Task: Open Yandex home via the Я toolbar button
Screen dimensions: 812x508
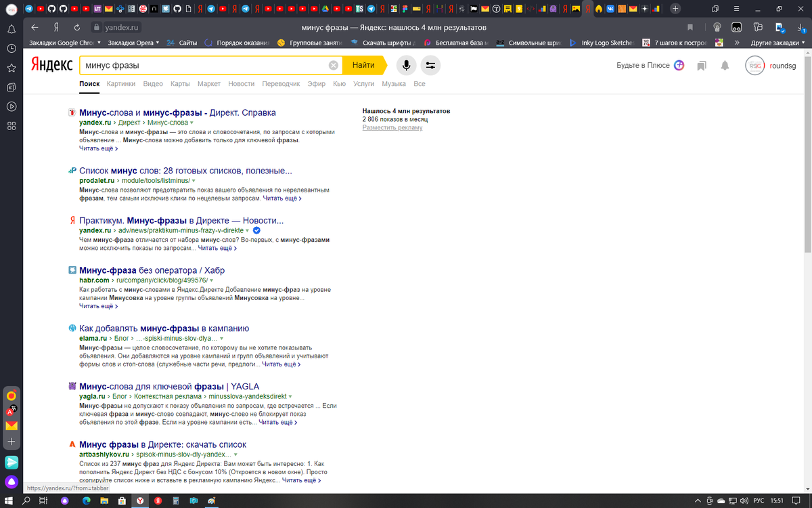Action: pyautogui.click(x=56, y=27)
